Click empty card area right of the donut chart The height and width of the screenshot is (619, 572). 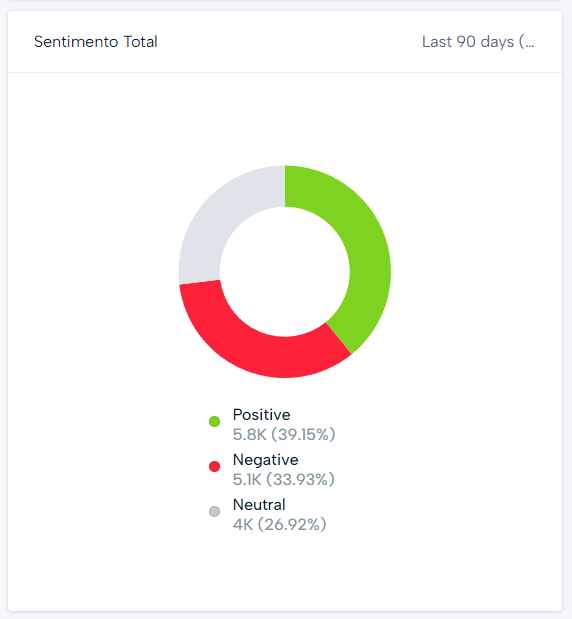click(x=476, y=272)
